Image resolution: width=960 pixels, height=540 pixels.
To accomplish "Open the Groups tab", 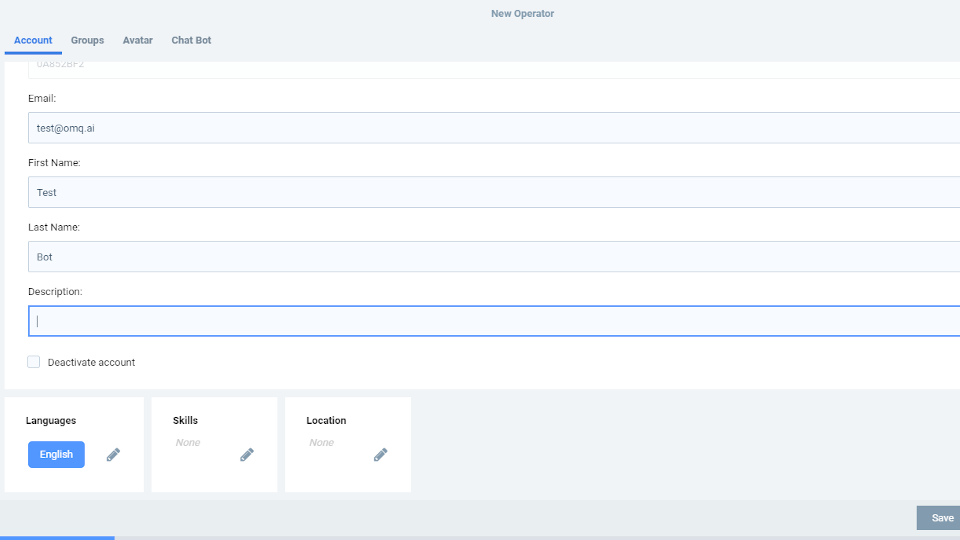I will coord(87,40).
